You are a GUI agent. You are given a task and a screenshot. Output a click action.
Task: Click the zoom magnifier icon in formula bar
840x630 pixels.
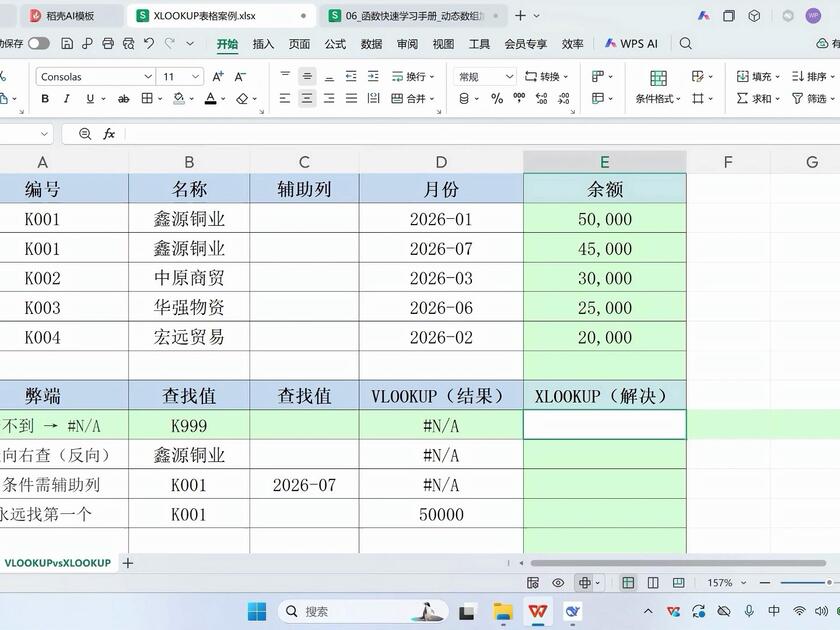[x=85, y=133]
